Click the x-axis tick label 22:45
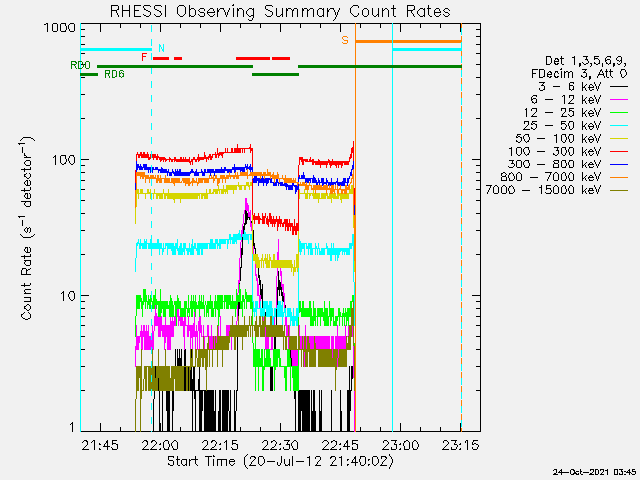The image size is (640, 480). (340, 445)
